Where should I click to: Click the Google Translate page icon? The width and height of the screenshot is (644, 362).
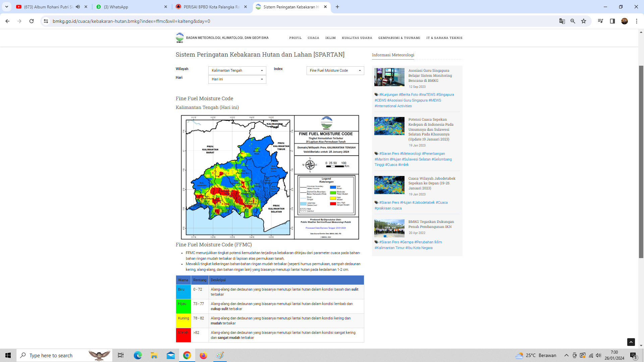(562, 21)
